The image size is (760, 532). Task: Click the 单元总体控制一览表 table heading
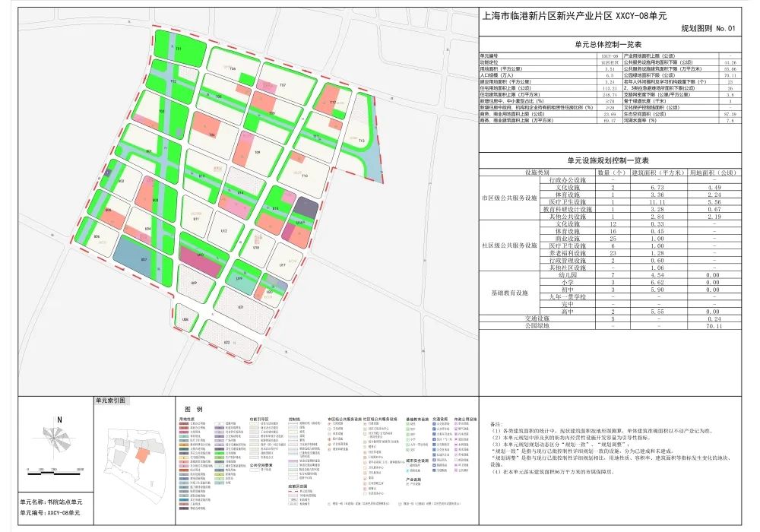(608, 45)
